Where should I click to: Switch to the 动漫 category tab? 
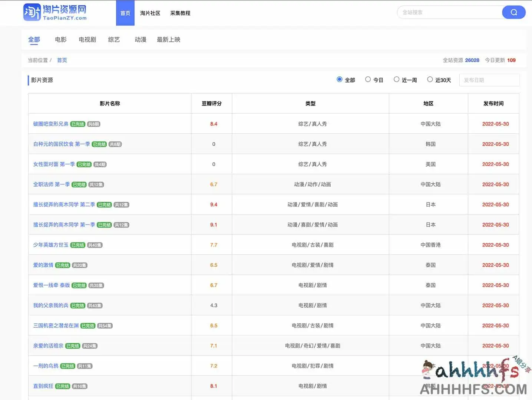coord(140,40)
